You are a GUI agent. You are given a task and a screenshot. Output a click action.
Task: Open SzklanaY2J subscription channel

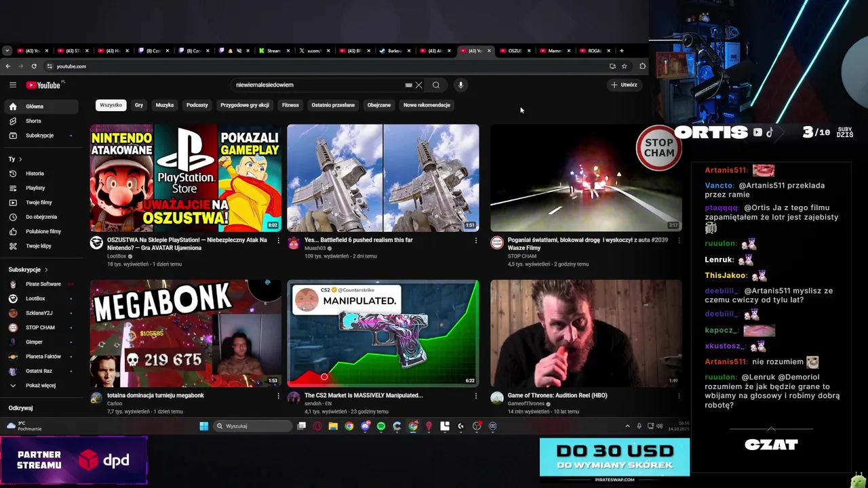pos(41,313)
